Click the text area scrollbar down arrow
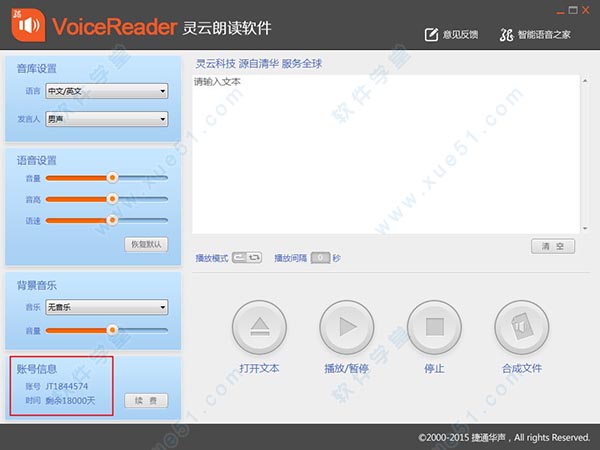Viewport: 600px width, 450px height. click(x=585, y=228)
